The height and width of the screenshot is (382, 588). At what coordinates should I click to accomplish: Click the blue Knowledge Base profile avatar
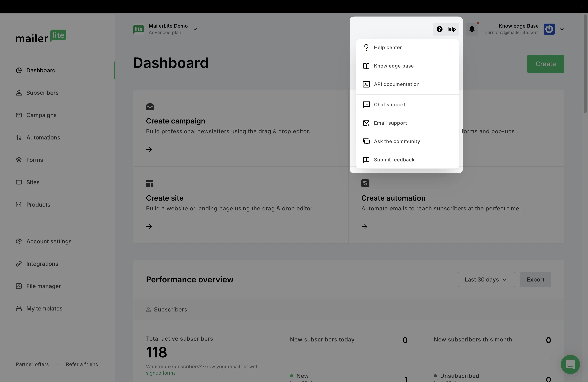pyautogui.click(x=549, y=29)
